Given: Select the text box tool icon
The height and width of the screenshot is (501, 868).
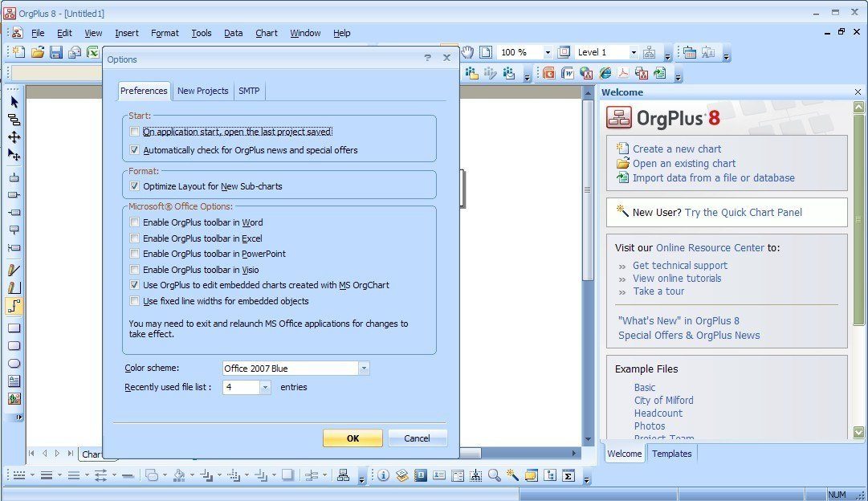Looking at the screenshot, I should (x=14, y=381).
